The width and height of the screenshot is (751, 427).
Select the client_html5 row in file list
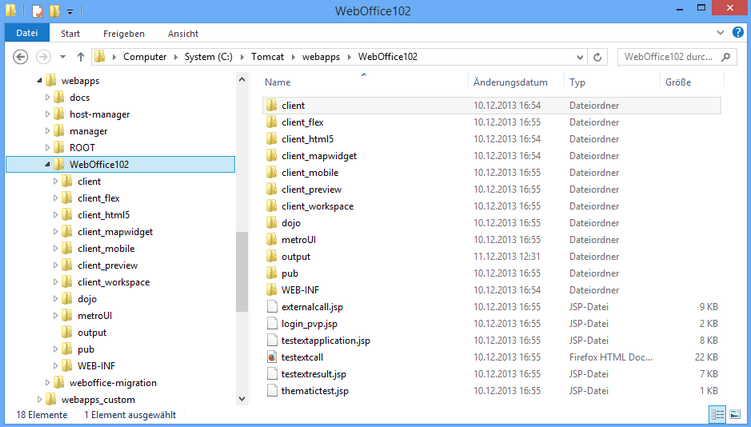pos(491,139)
